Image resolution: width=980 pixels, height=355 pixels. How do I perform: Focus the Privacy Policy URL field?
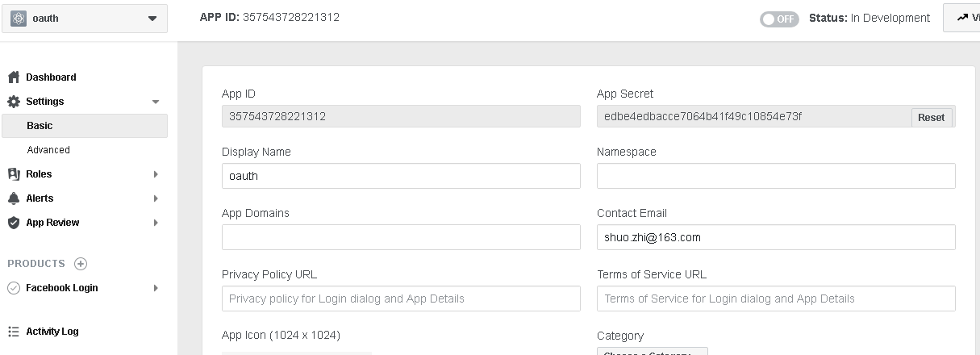(x=401, y=299)
